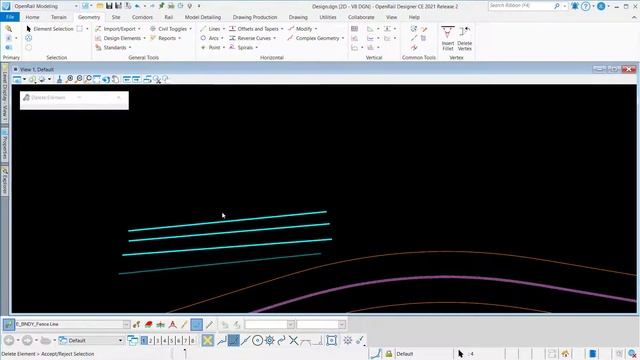
Task: Open the Properties side panel tab
Action: click(x=4, y=145)
